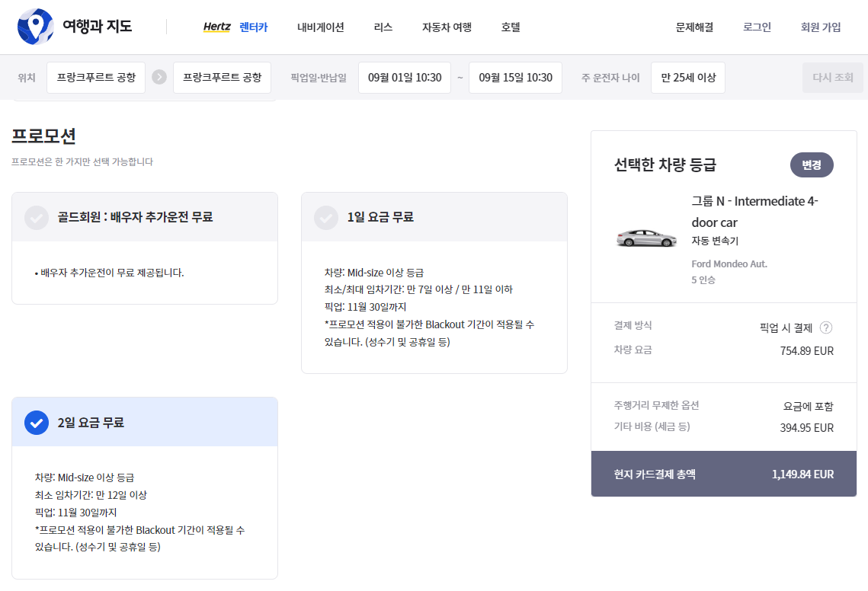Select the 골드회원 배우자 추가운전 무료 promotion
This screenshot has height=591, width=868.
(x=37, y=218)
